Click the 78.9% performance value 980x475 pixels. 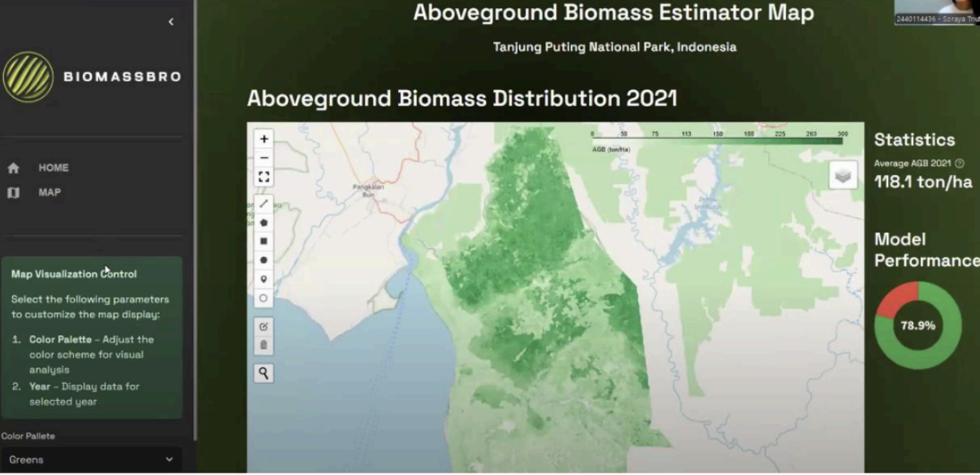tap(918, 325)
